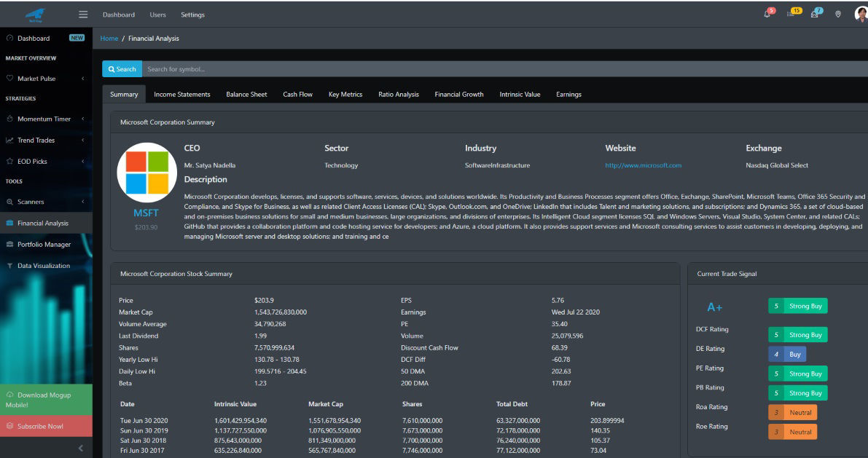Open the messages envelope icon with badge 7
Screen dimensions: 868x458
814,15
